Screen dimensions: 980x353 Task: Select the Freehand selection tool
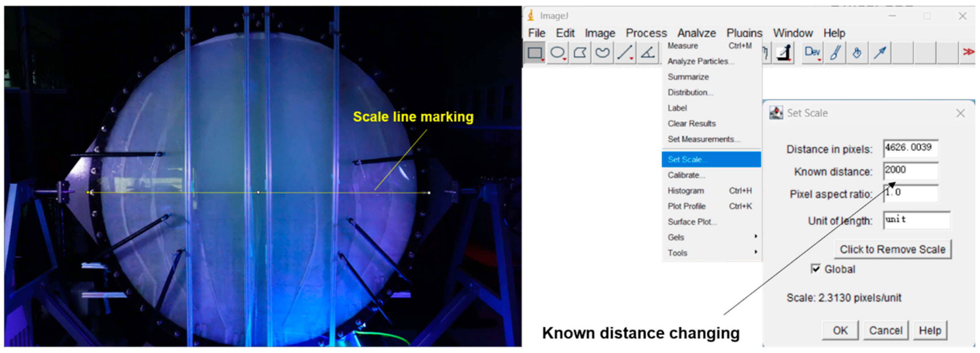click(602, 53)
